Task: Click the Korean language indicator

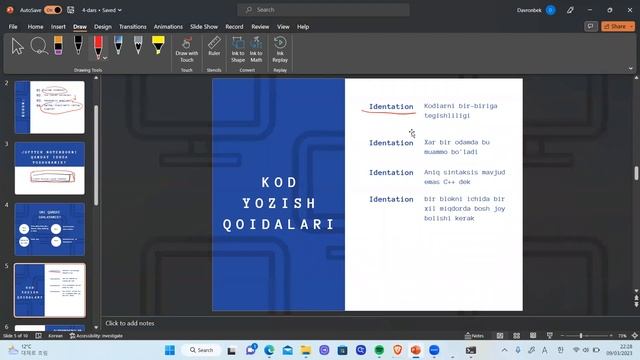Action: 56,336
